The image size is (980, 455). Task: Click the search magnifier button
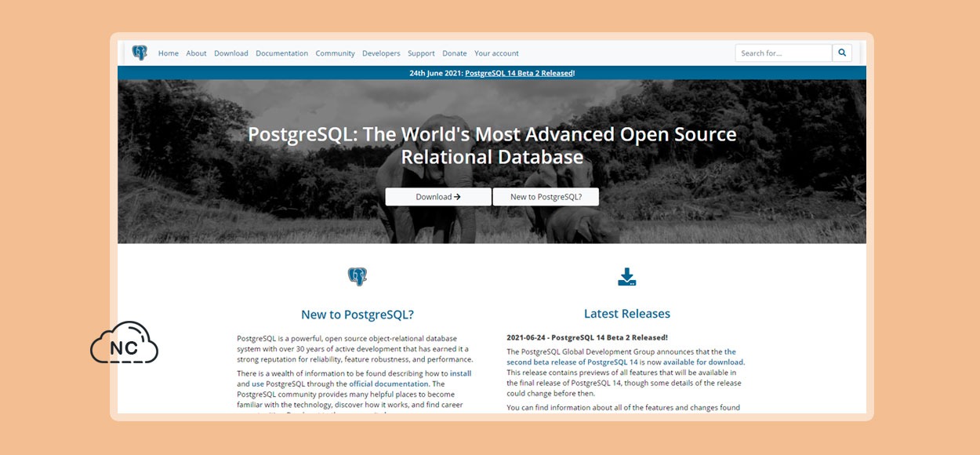pyautogui.click(x=842, y=53)
